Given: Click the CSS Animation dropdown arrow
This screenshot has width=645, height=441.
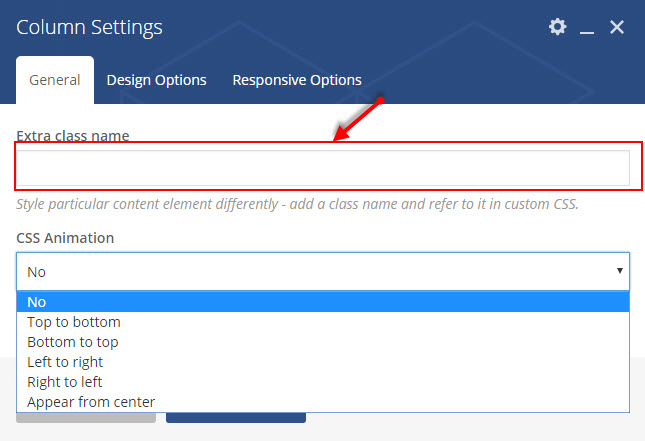Looking at the screenshot, I should (x=619, y=271).
